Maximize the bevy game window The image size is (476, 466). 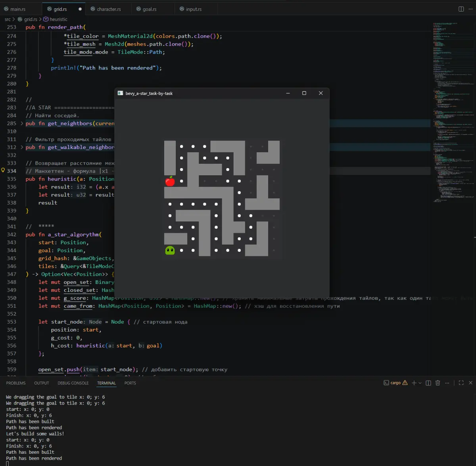coord(304,93)
